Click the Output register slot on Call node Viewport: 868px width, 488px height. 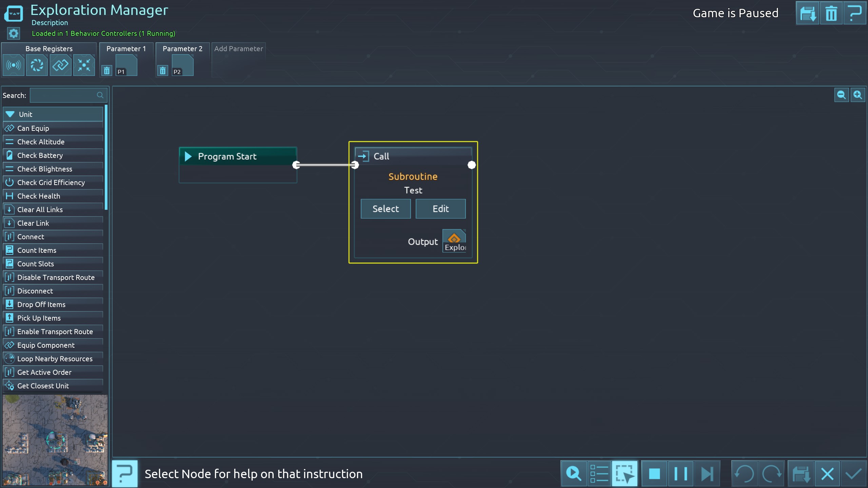[x=454, y=241]
